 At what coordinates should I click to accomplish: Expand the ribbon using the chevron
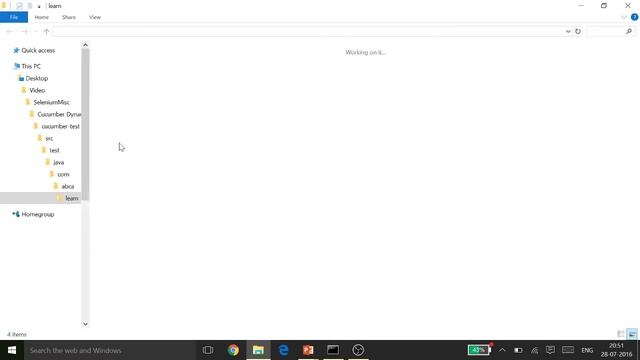pyautogui.click(x=623, y=17)
